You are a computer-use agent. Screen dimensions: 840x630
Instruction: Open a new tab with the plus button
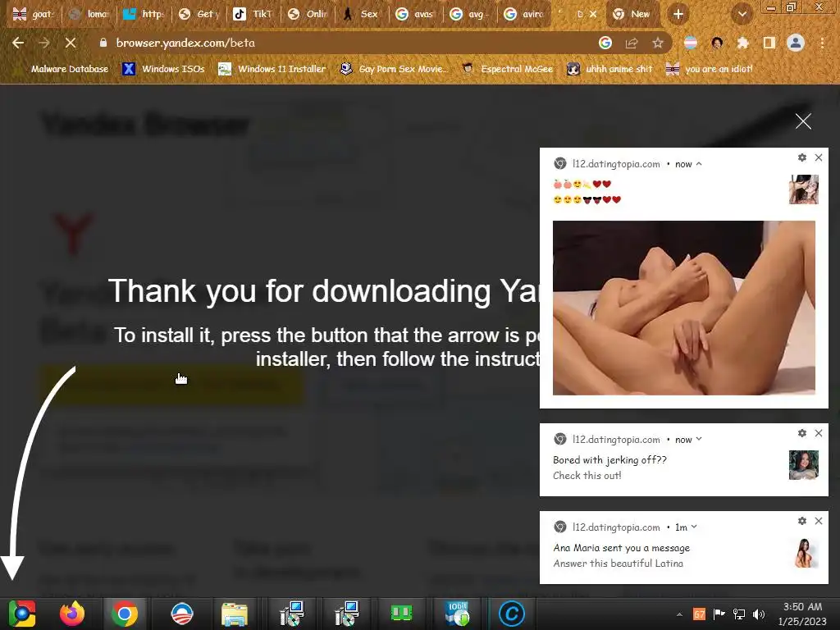point(678,15)
